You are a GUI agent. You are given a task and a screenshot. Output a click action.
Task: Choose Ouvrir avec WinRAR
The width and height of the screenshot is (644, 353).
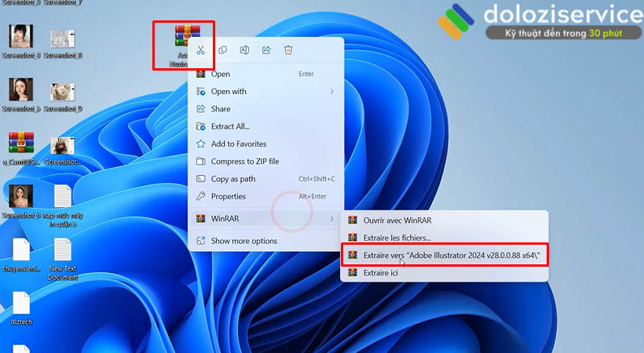pyautogui.click(x=397, y=220)
